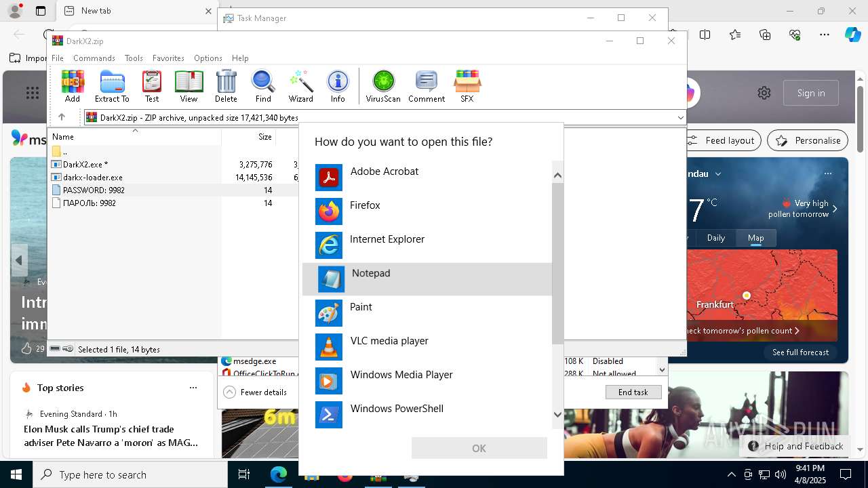Screen dimensions: 868x488
Task: Open Windows Start menu
Action: pos(16,474)
